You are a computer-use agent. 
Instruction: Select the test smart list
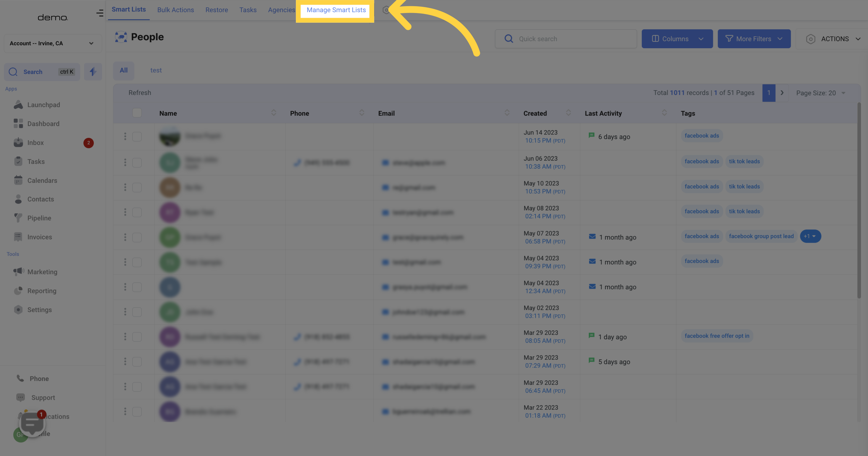pyautogui.click(x=156, y=70)
